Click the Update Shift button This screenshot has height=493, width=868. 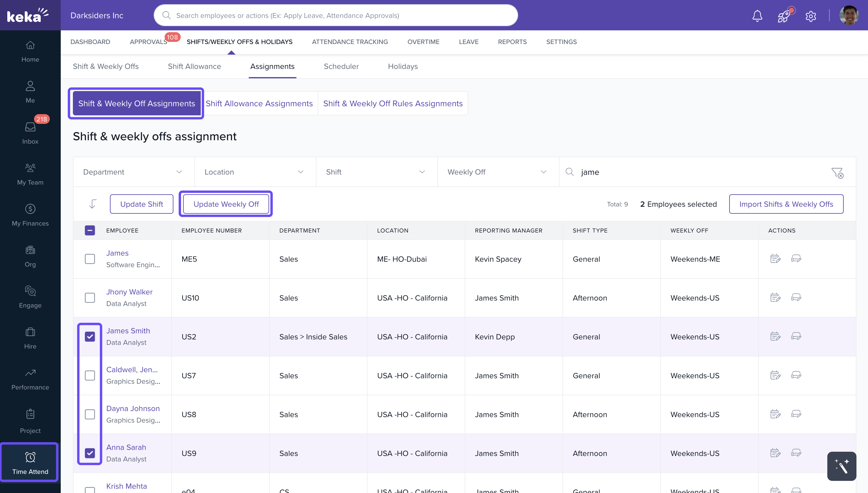pos(141,204)
